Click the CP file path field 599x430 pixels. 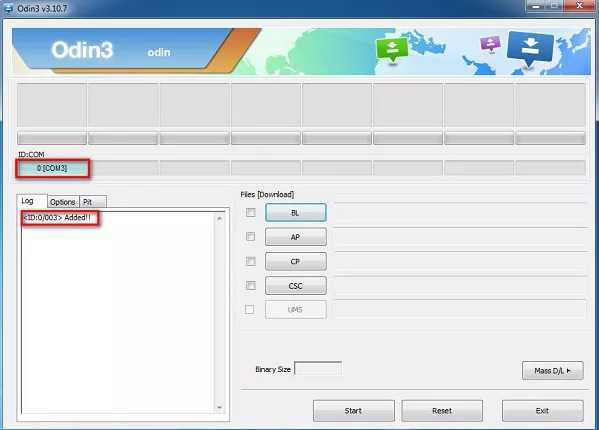461,261
